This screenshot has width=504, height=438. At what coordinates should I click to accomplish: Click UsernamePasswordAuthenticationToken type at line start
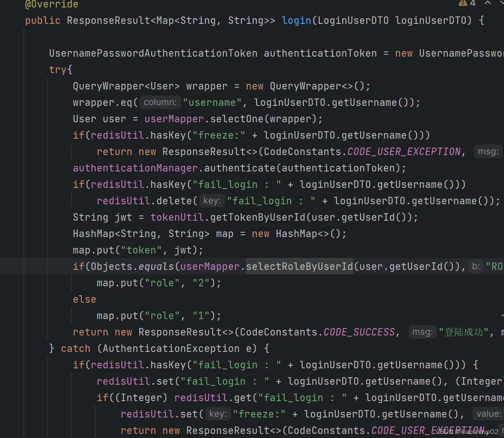(x=153, y=53)
